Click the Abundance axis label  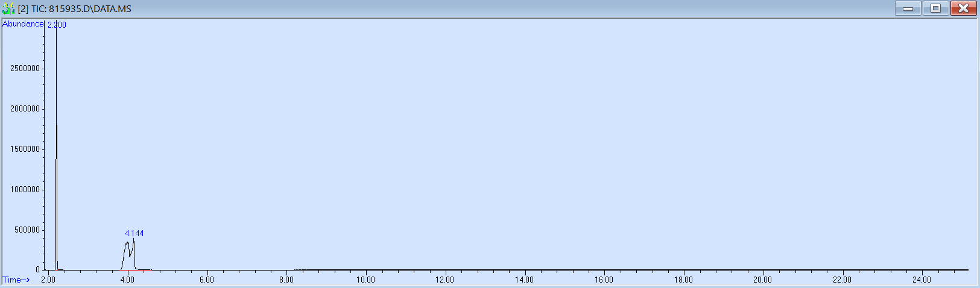23,24
